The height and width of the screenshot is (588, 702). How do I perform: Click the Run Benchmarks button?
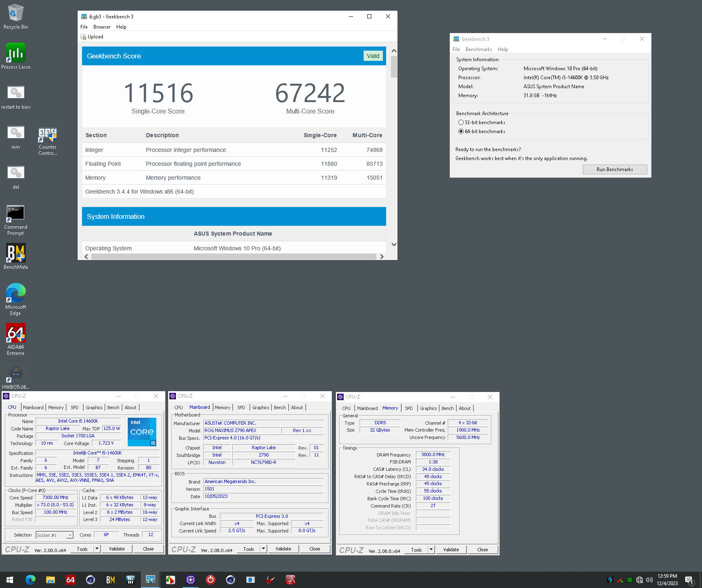click(615, 169)
